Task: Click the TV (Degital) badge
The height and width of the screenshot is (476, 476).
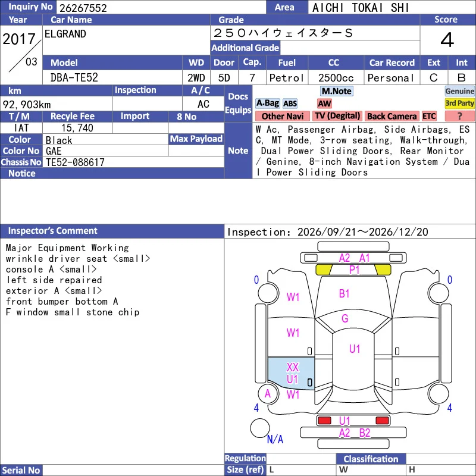Action: click(x=337, y=116)
